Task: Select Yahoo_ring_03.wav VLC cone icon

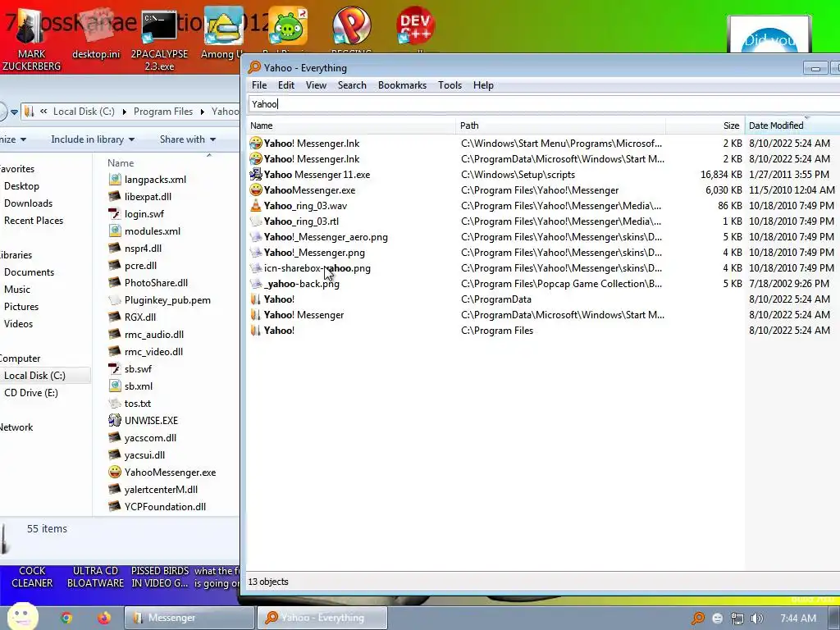Action: tap(256, 206)
